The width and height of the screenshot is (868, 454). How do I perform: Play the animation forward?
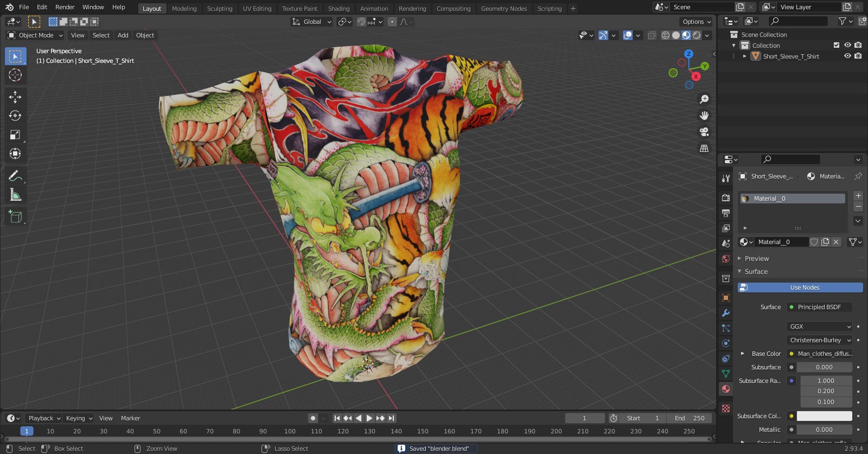369,418
